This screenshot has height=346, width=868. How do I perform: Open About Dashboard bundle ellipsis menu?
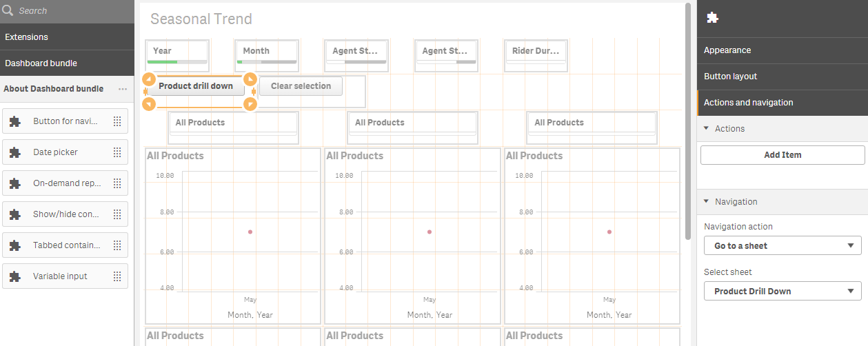[123, 89]
